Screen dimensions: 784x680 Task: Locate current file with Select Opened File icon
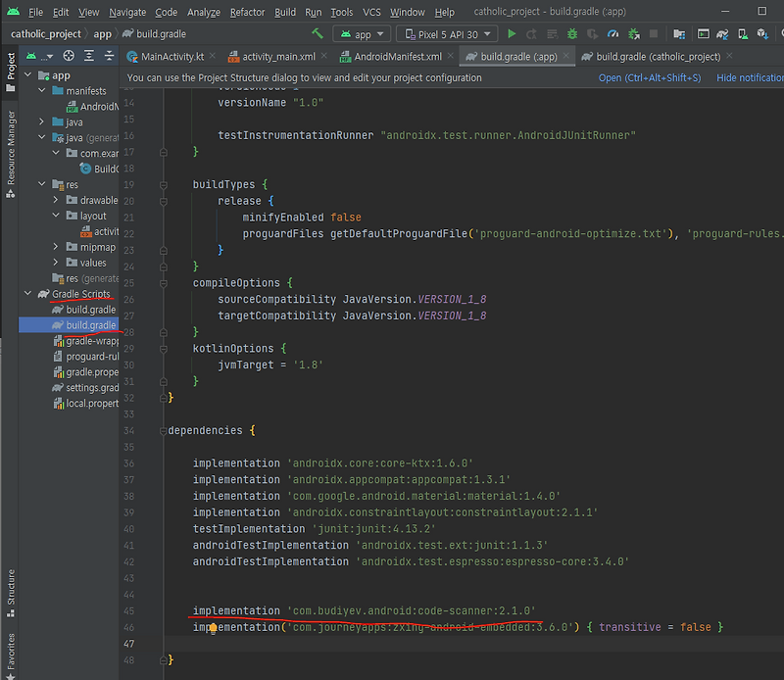pyautogui.click(x=69, y=57)
